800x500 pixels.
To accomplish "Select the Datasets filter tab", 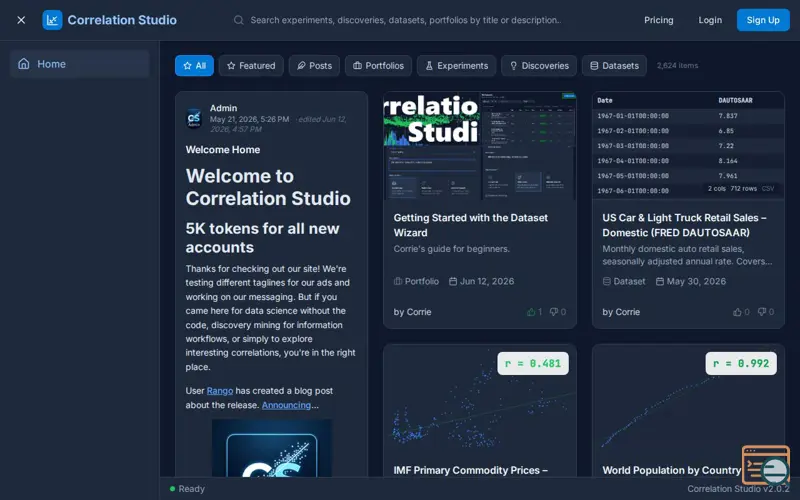I will [x=614, y=65].
